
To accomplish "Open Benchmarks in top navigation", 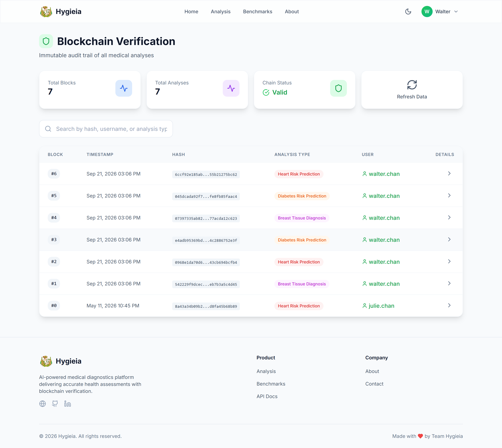I will click(257, 12).
